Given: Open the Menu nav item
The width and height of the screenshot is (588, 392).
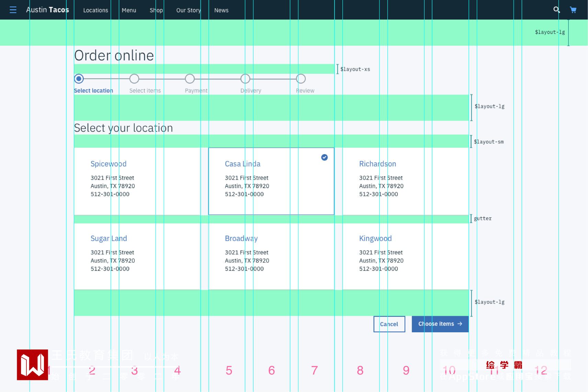Looking at the screenshot, I should point(129,10).
